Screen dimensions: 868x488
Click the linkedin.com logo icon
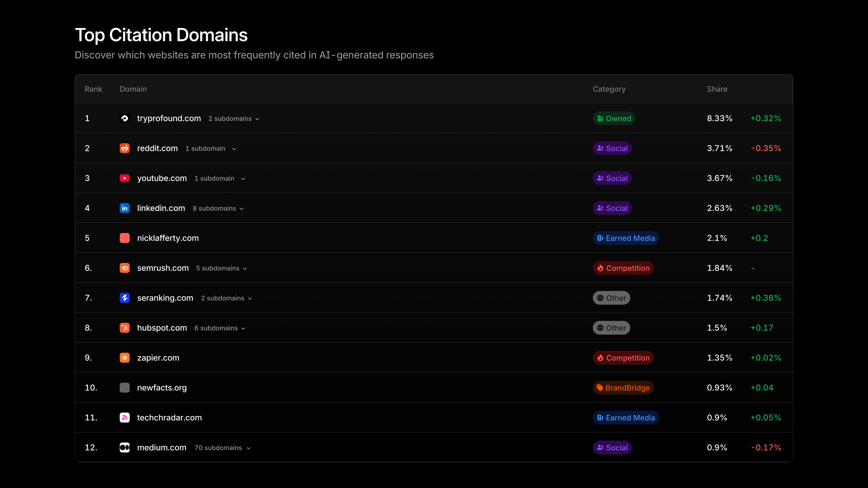click(x=125, y=208)
